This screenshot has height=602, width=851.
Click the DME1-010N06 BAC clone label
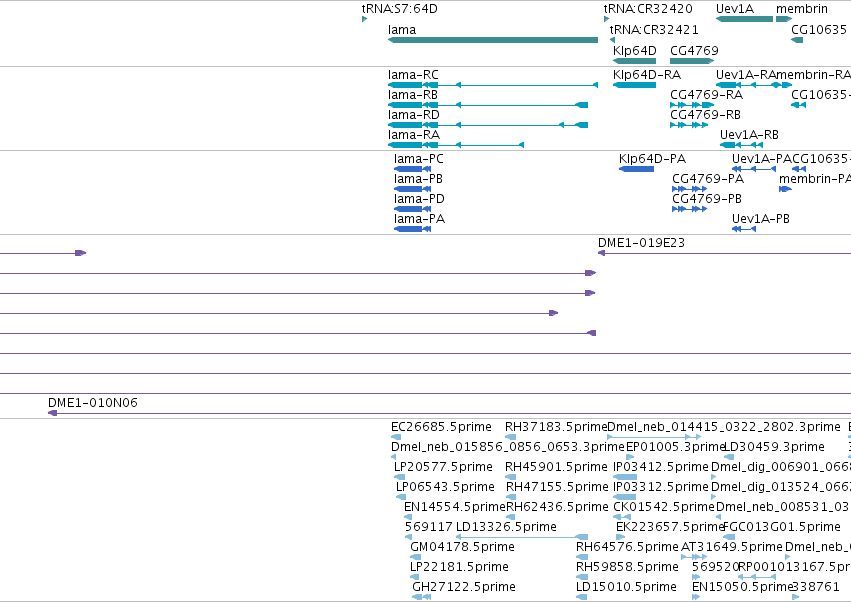point(93,403)
